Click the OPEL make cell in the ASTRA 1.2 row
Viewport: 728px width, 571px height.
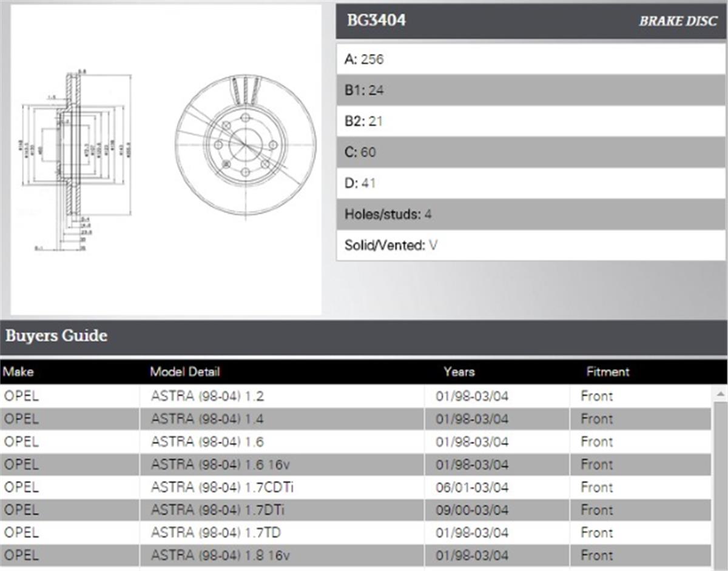pos(70,396)
